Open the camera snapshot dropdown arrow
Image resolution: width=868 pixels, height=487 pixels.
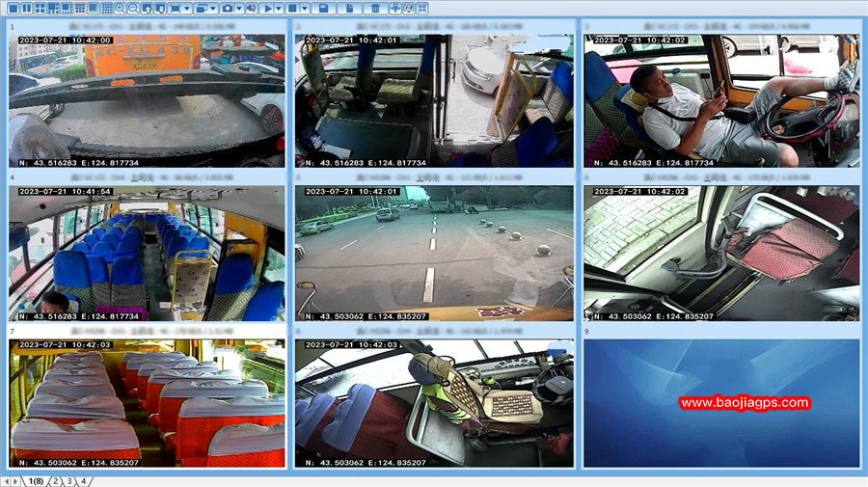click(239, 8)
